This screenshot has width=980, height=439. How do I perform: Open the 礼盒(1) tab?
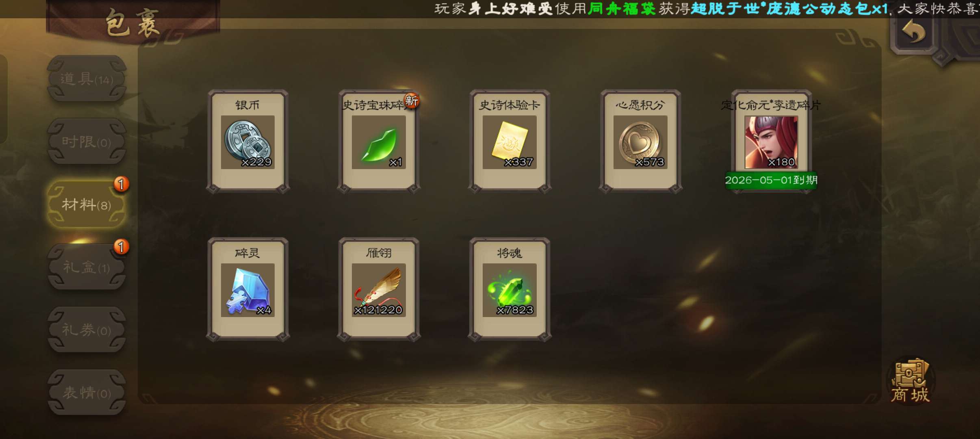click(87, 267)
